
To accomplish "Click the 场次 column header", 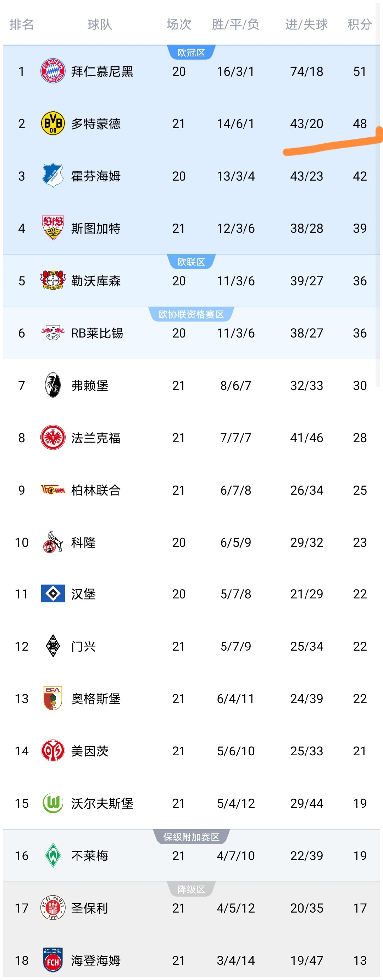I will click(179, 25).
